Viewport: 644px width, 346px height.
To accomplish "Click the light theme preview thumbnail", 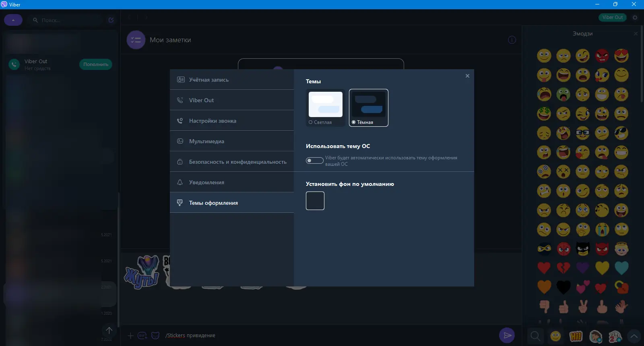I will point(326,104).
